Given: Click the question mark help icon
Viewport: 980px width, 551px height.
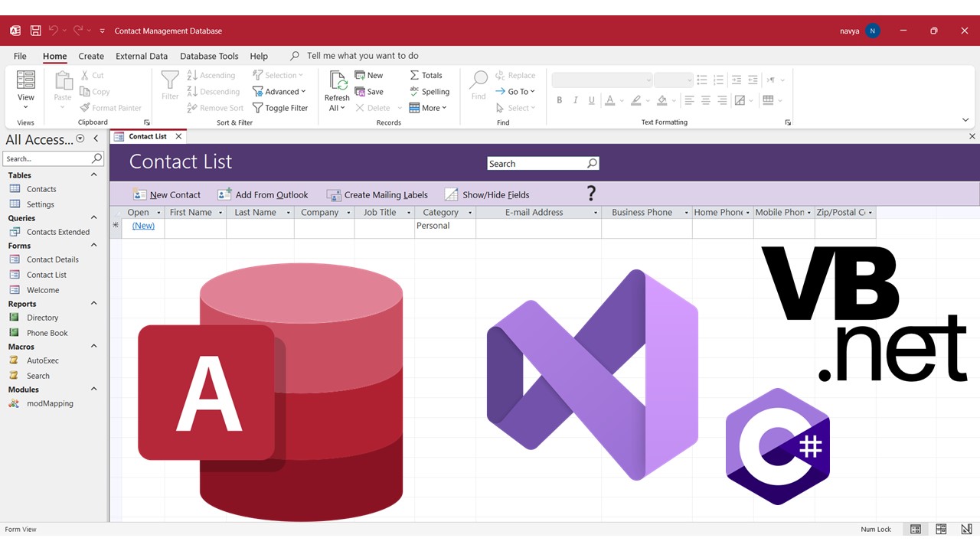Looking at the screenshot, I should pyautogui.click(x=591, y=194).
